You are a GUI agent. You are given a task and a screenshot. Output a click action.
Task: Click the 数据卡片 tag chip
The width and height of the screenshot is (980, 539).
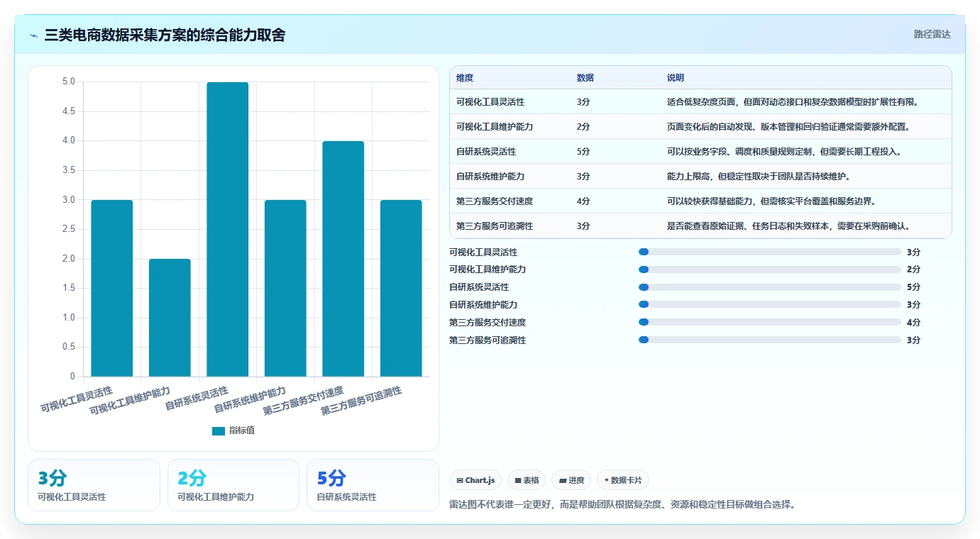[x=623, y=480]
